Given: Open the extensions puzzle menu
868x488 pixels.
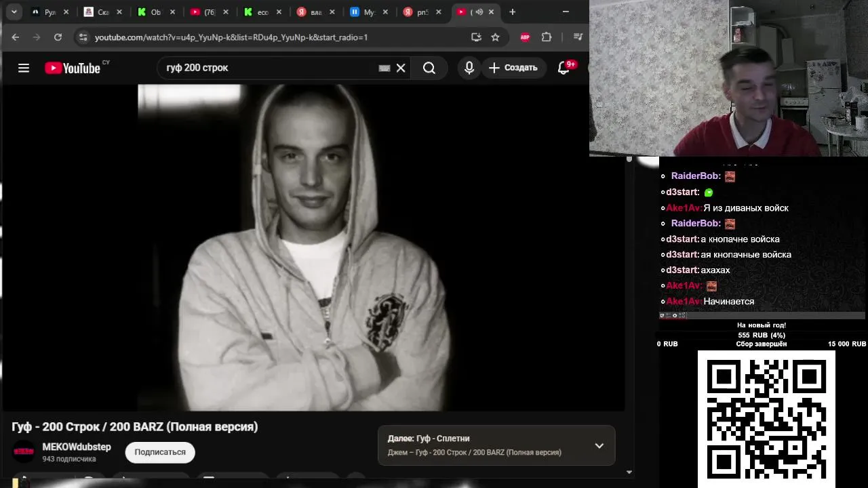Looking at the screenshot, I should coord(547,37).
